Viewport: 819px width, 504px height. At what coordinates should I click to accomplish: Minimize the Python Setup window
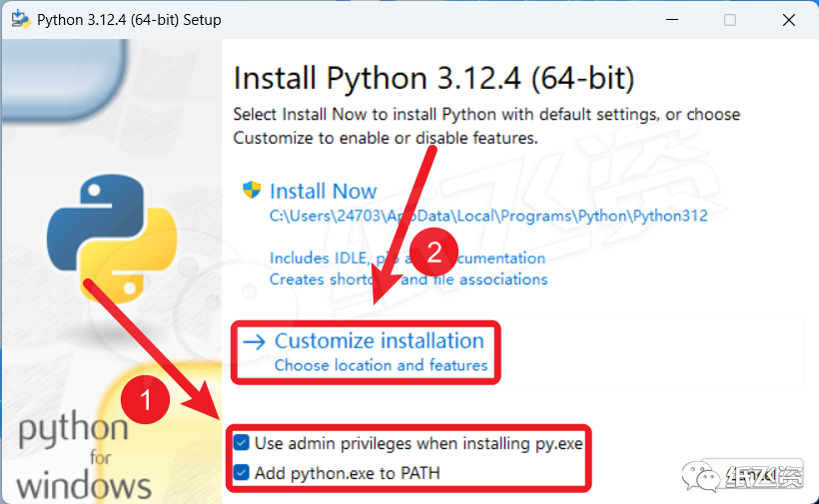point(672,20)
